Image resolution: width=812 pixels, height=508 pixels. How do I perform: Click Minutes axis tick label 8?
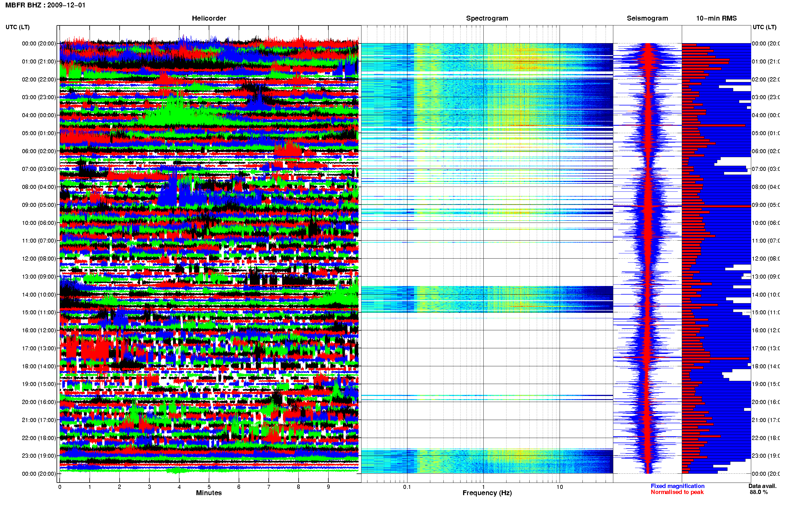click(298, 487)
